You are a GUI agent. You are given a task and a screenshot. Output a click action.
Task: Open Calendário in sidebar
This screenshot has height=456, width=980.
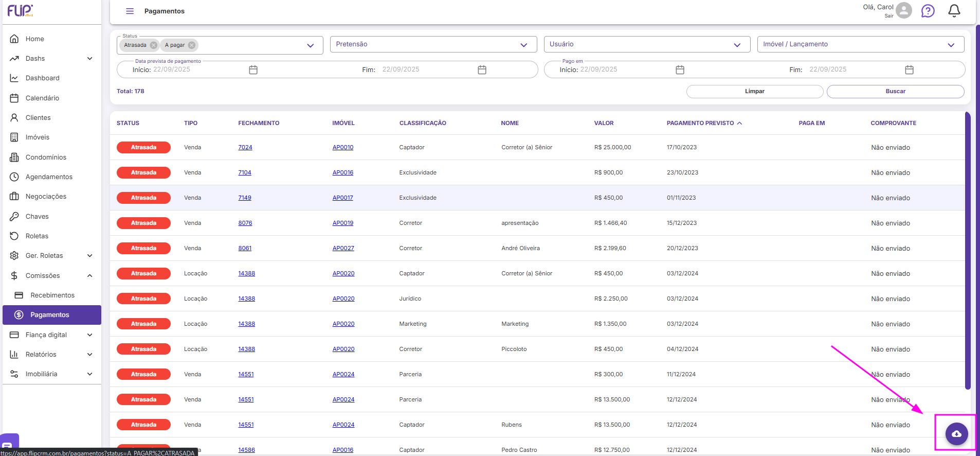(x=51, y=98)
